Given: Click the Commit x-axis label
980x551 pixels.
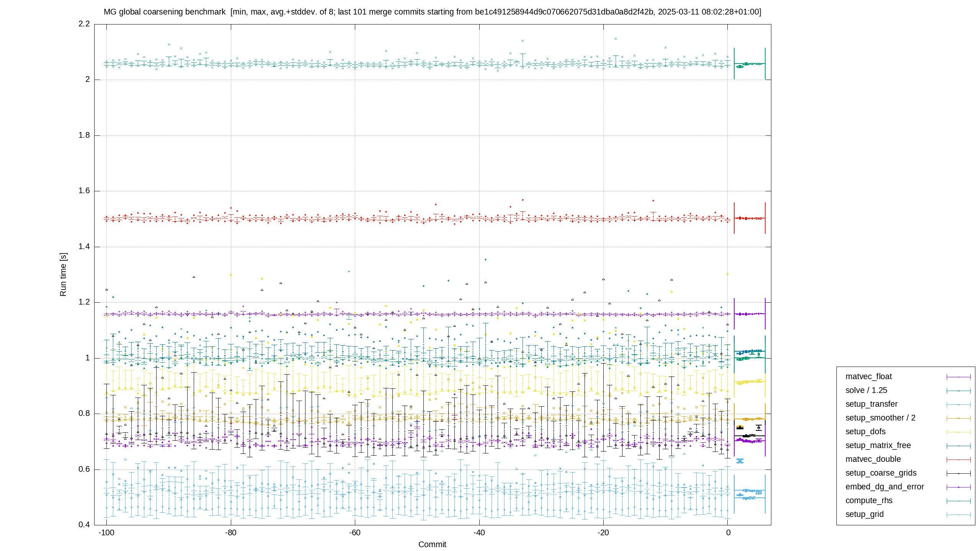Looking at the screenshot, I should coord(432,544).
